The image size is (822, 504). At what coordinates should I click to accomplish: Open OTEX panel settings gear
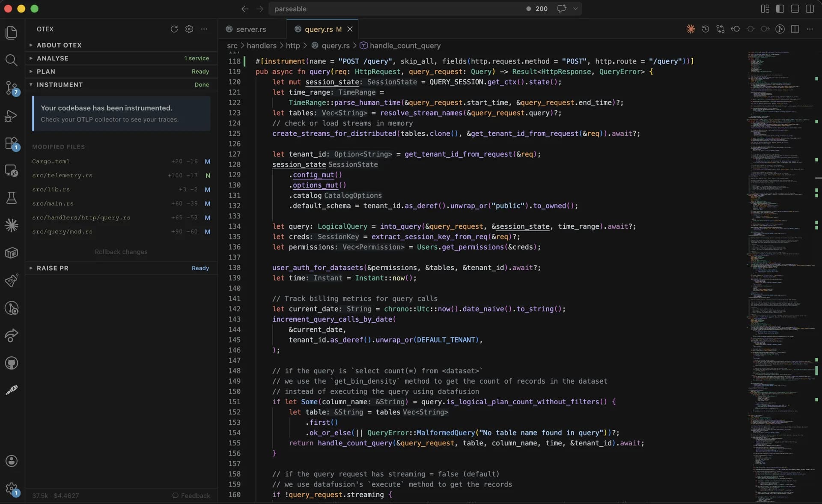pyautogui.click(x=189, y=29)
